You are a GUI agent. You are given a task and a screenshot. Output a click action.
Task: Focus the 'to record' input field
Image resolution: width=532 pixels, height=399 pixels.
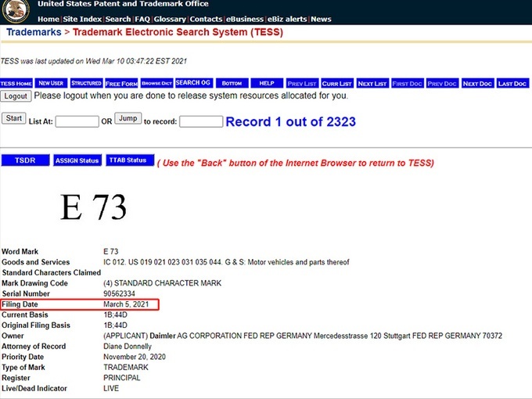click(x=201, y=121)
